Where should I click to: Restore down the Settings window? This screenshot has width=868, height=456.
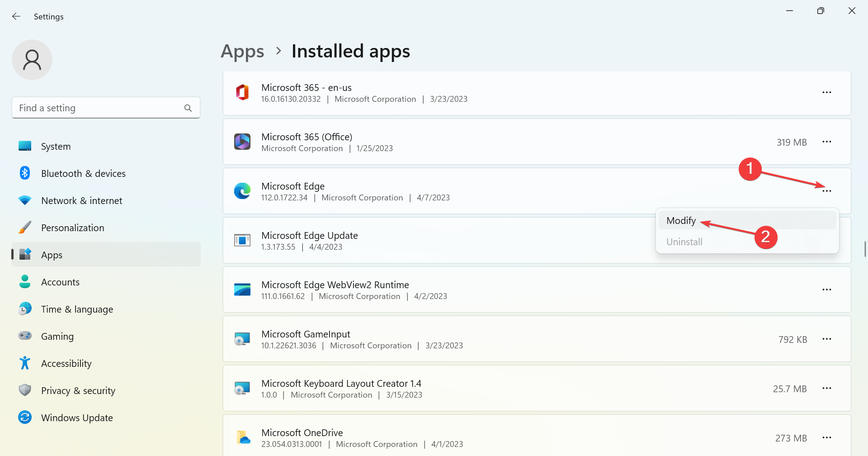pyautogui.click(x=821, y=10)
